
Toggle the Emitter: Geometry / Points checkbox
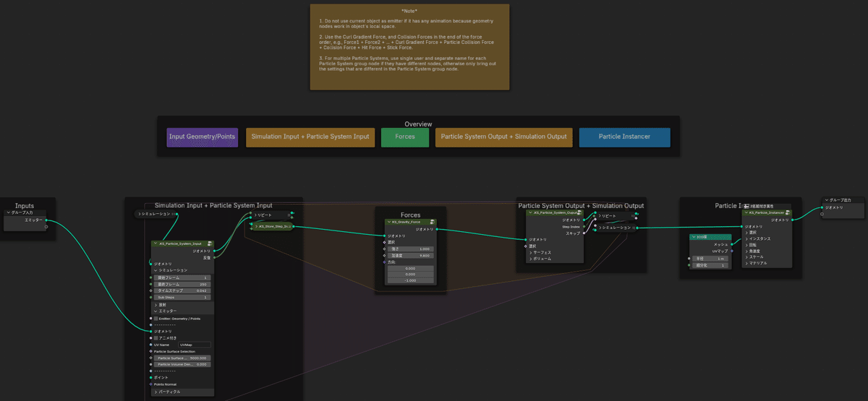coord(156,318)
